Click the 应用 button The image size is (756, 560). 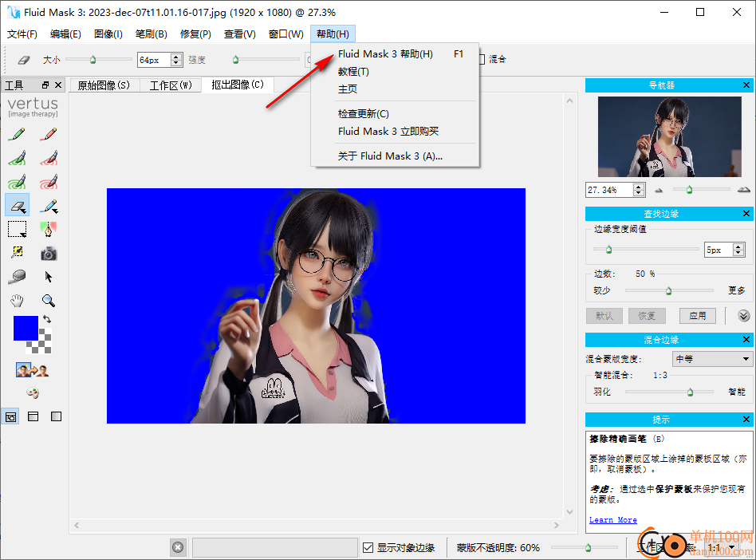697,316
